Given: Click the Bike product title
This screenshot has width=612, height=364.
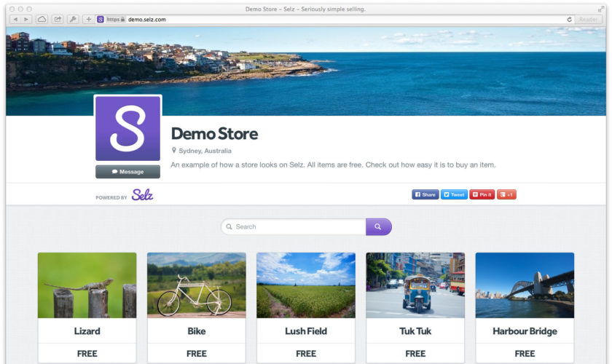Looking at the screenshot, I should tap(197, 331).
